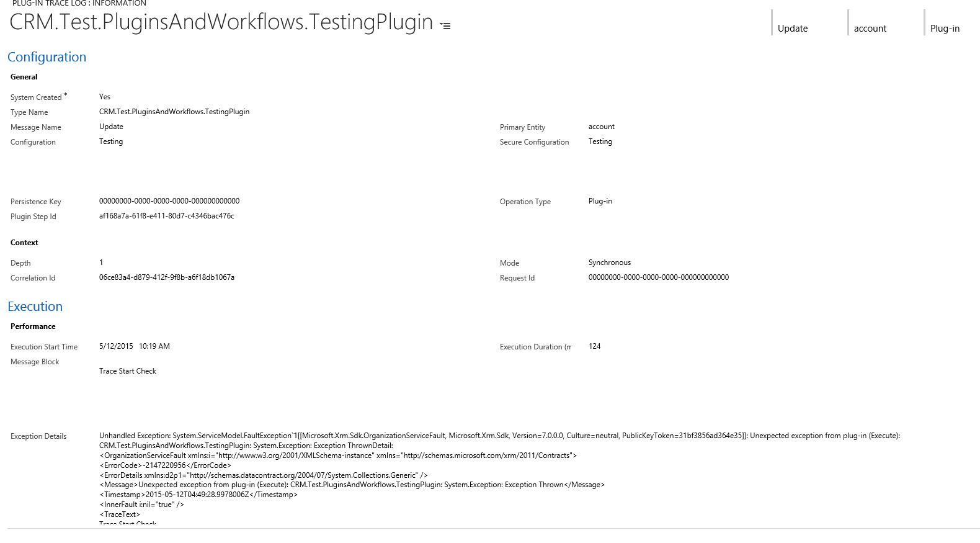Screen dimensions: 980x543
Task: Click the Depth value 1
Action: click(101, 263)
